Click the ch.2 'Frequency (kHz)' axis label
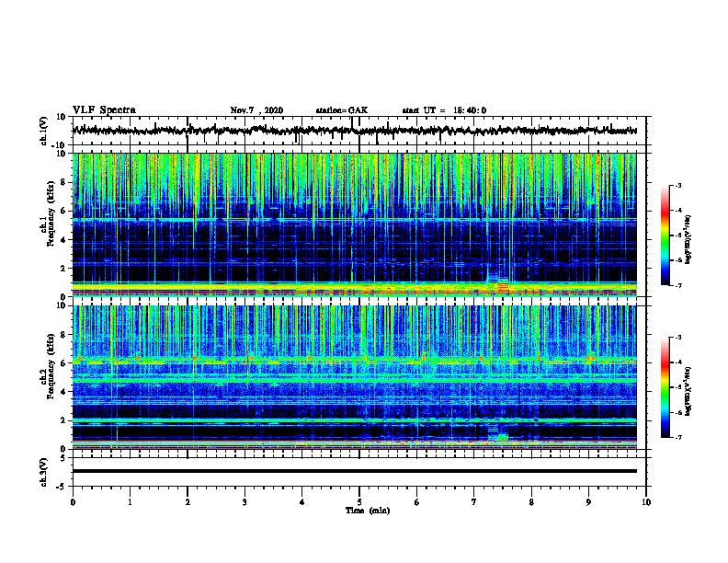Viewport: 728px width, 563px height. click(51, 366)
